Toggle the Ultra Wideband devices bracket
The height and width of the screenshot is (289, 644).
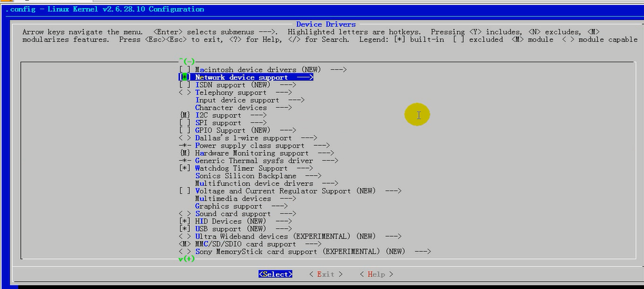tap(185, 236)
